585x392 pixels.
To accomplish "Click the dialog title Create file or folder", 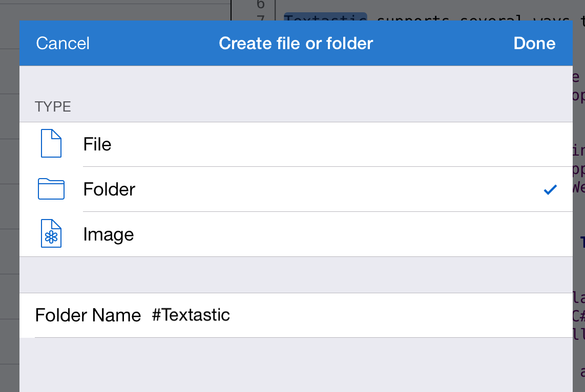I will point(296,43).
